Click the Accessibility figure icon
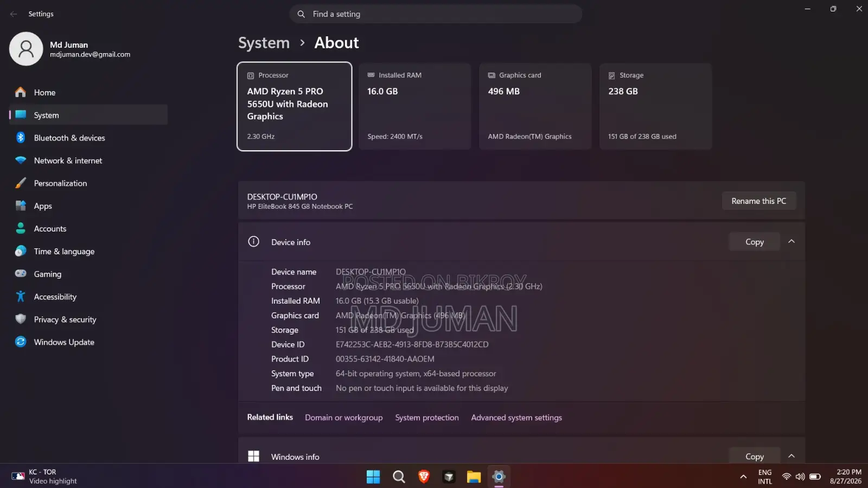The width and height of the screenshot is (868, 488). 21,297
